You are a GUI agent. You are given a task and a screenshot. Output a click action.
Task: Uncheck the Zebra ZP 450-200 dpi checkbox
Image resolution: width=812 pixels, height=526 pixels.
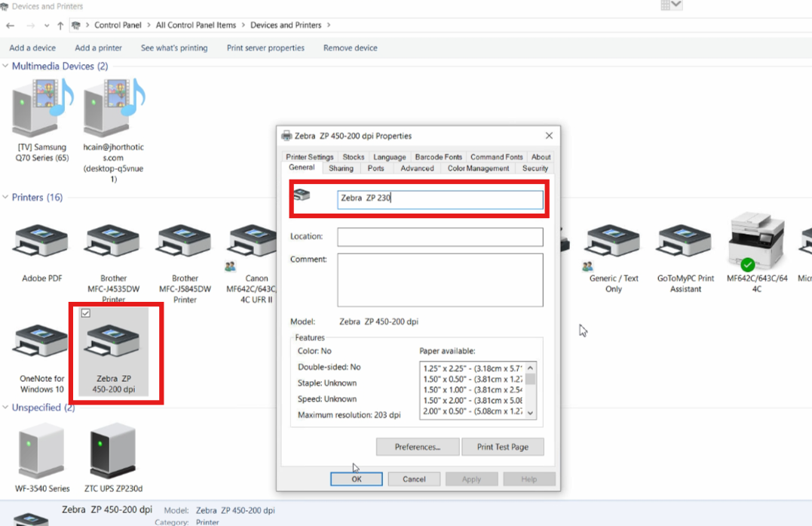85,313
